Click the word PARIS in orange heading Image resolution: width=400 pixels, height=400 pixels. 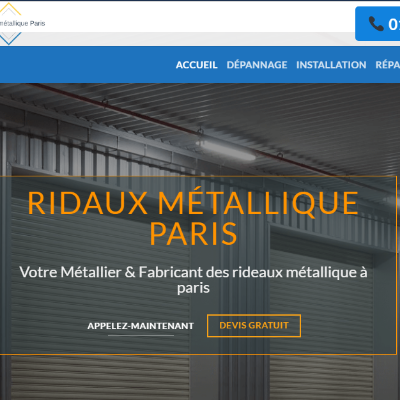pos(193,234)
